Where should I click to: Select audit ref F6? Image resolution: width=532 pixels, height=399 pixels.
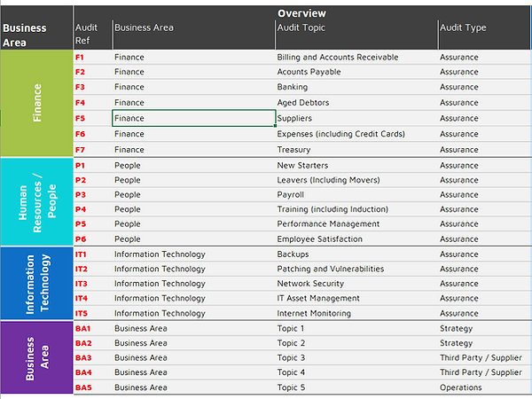tap(92, 134)
